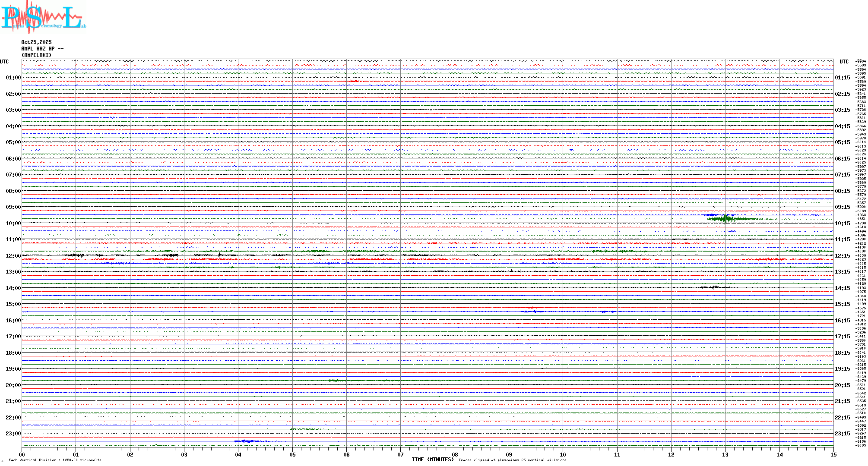This screenshot has height=466, width=868.
Task: Click the large green seismic event burst
Action: [x=726, y=219]
